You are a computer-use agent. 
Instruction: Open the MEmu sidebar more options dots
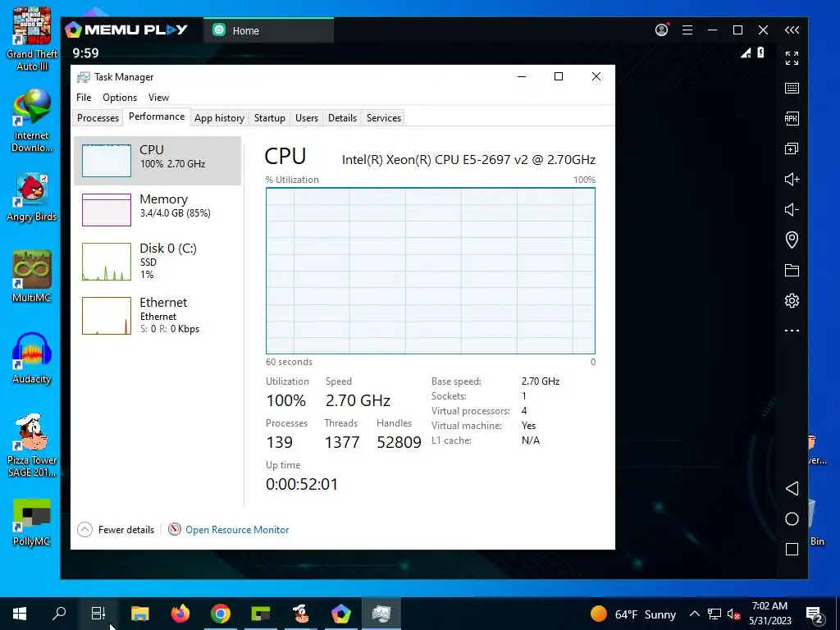coord(792,331)
